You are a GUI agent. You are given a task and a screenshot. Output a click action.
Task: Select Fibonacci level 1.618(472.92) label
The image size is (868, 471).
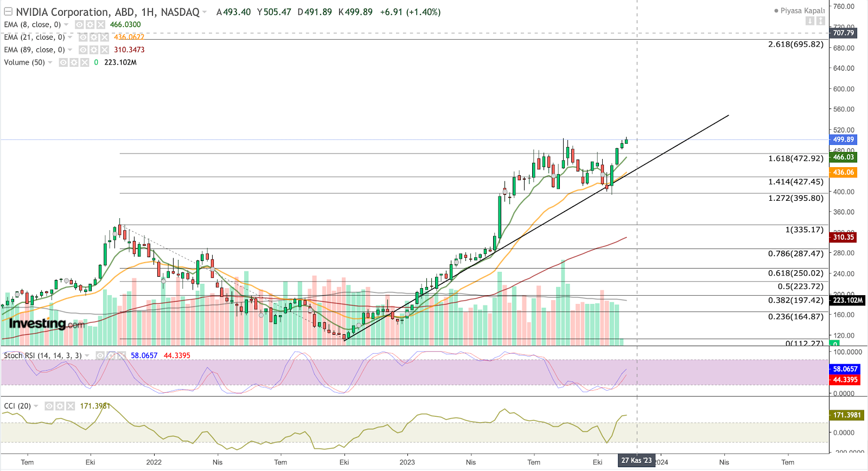point(796,158)
